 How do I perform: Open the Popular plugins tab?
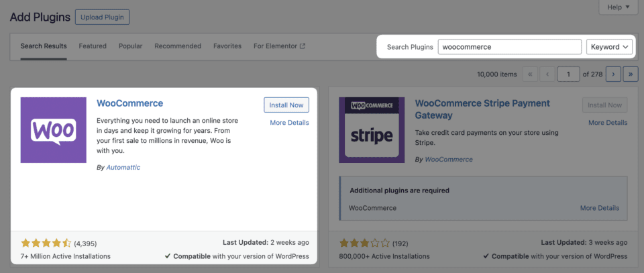pos(130,46)
